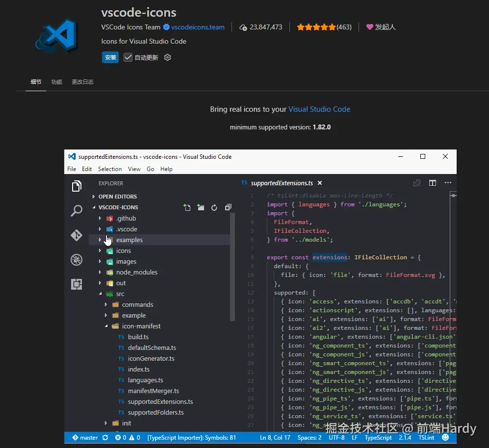Open the Edit menu
Image resolution: width=489 pixels, height=448 pixels.
pos(87,169)
